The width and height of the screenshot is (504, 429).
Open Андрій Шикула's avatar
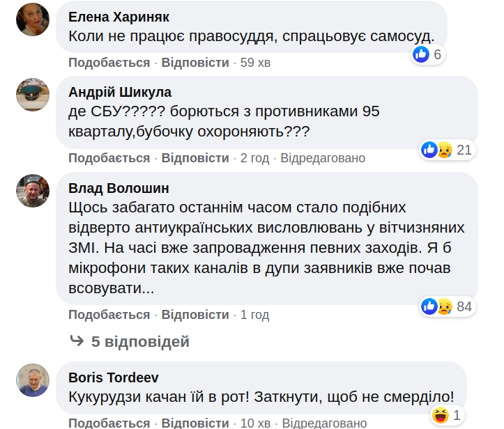point(33,95)
